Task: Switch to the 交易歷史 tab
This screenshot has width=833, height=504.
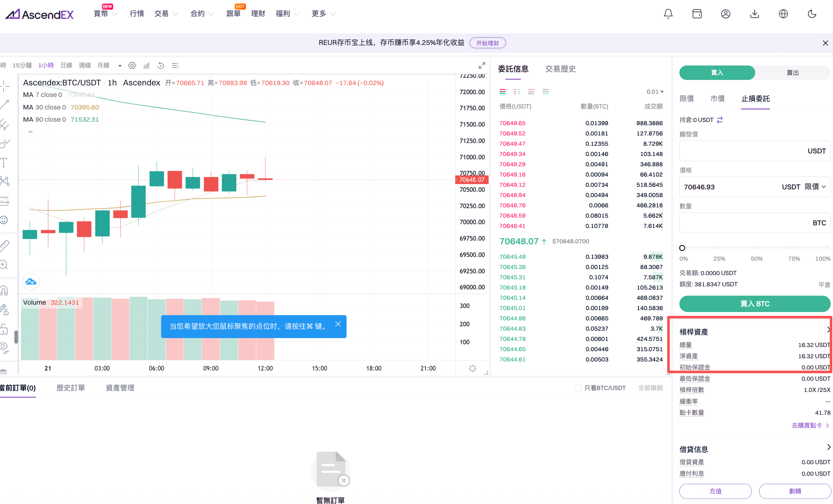Action: tap(560, 69)
